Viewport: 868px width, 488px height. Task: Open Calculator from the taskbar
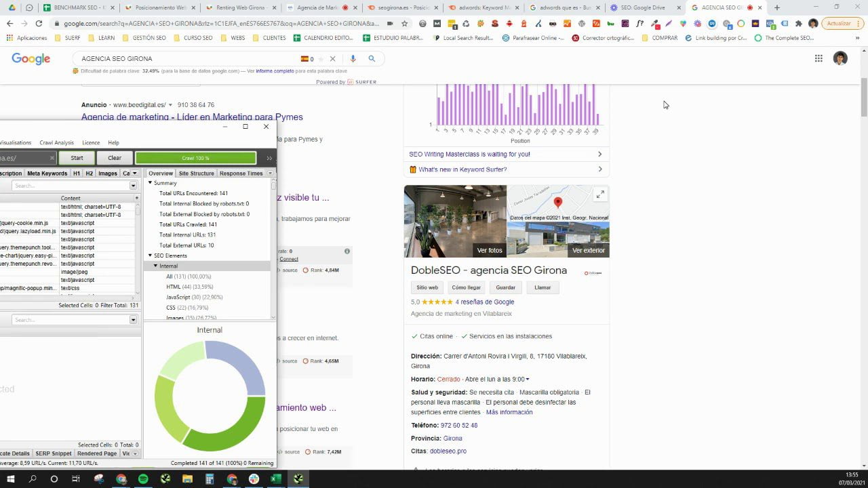pos(210,479)
